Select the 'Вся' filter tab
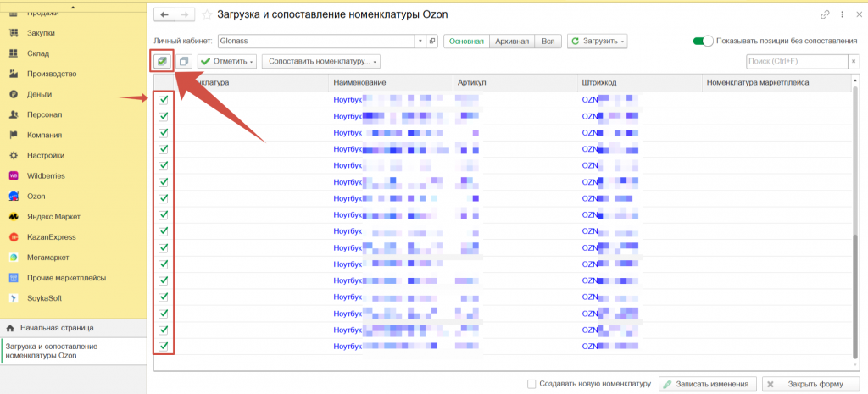868x394 pixels. click(x=548, y=41)
